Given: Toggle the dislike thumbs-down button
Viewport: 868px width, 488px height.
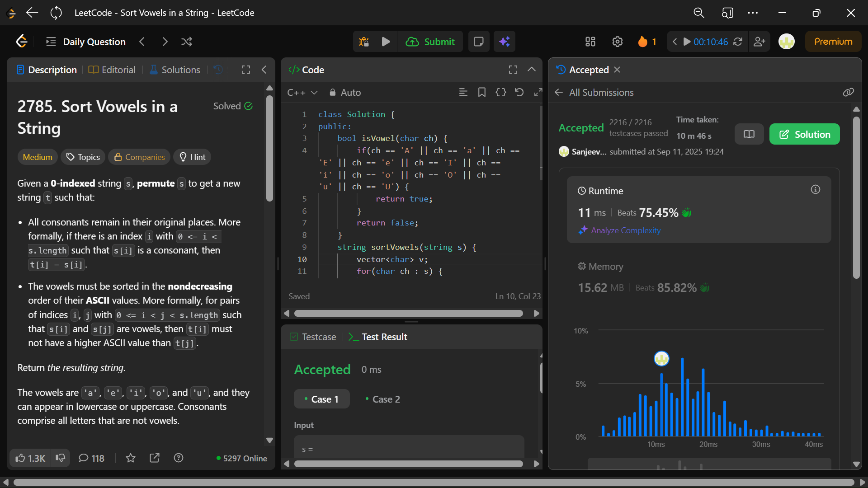Looking at the screenshot, I should pyautogui.click(x=61, y=458).
